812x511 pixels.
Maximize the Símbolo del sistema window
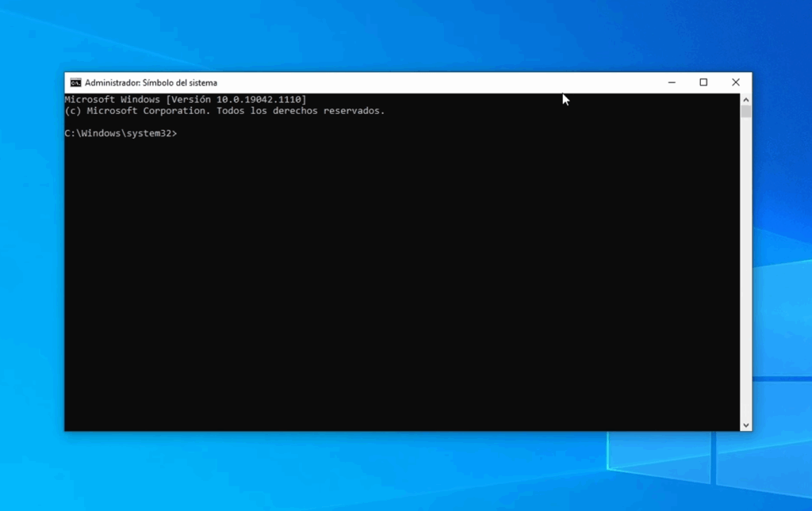(703, 82)
